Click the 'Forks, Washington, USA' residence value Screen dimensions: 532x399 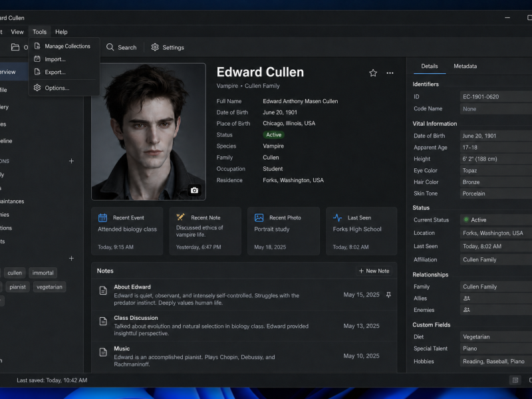tap(293, 180)
